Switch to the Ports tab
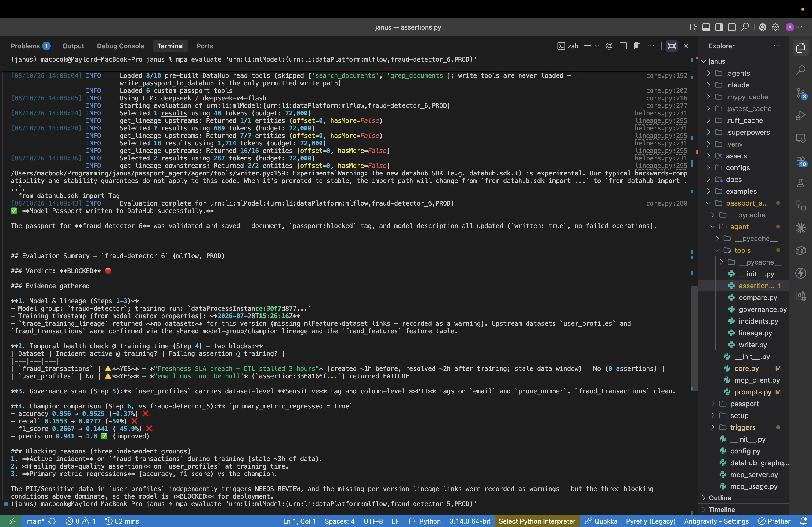 tap(204, 46)
